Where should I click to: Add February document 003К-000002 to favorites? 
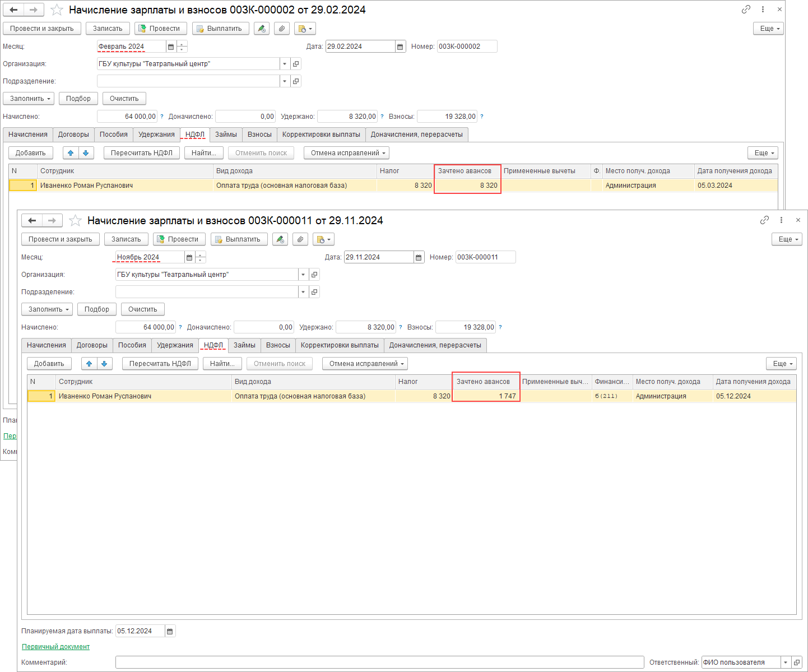pos(57,10)
